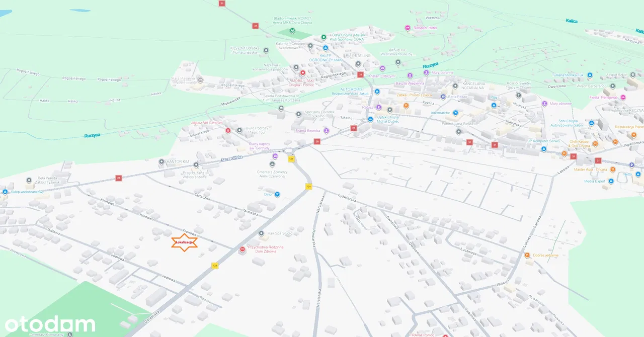Click the Cmentarz Żołnierzy Armii Czerwonej pin

click(x=272, y=164)
